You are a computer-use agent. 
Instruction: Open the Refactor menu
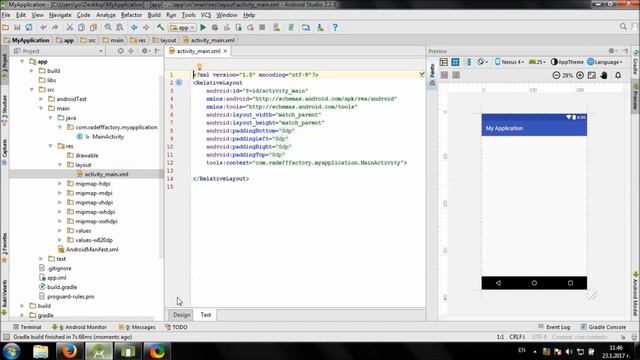click(x=131, y=15)
